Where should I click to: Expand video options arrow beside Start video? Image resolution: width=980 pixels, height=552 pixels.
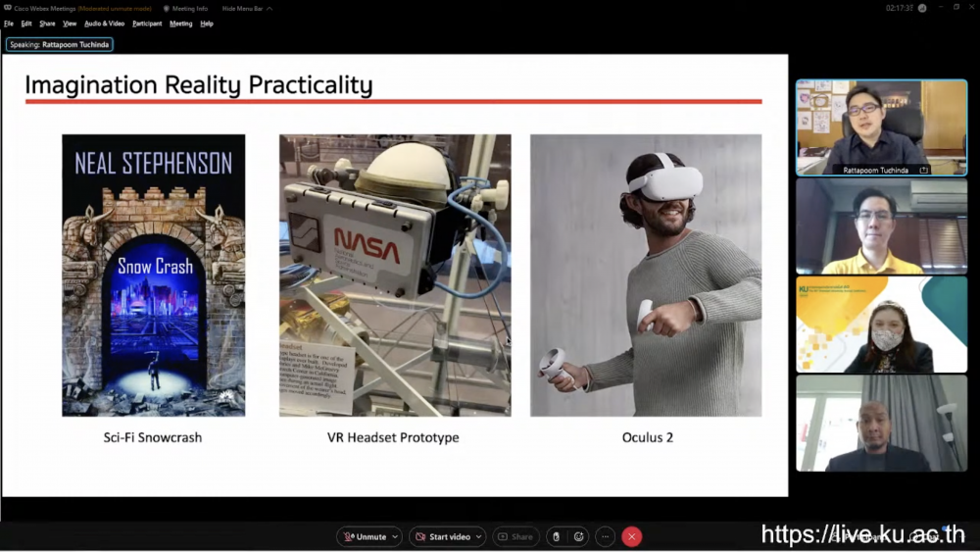(x=479, y=536)
